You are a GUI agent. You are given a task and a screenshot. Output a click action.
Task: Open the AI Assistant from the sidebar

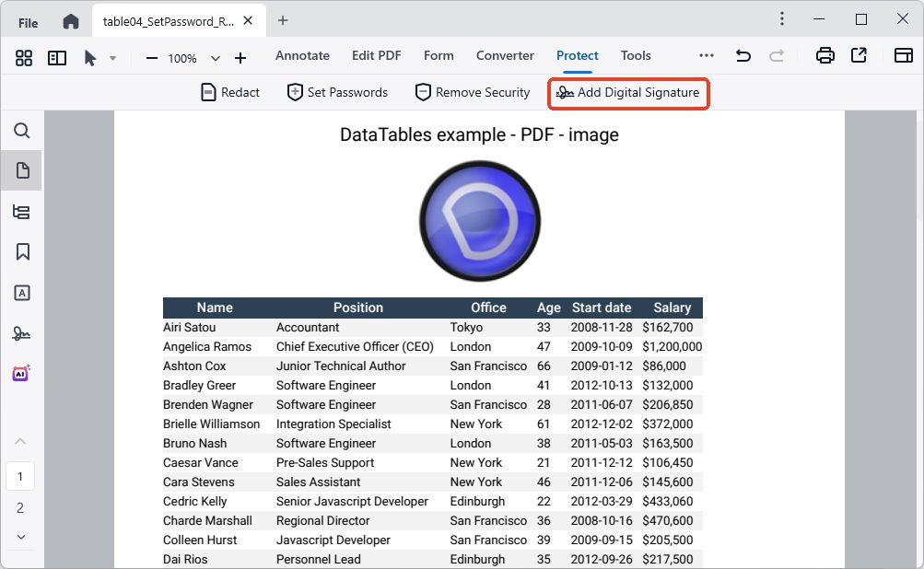coord(20,373)
